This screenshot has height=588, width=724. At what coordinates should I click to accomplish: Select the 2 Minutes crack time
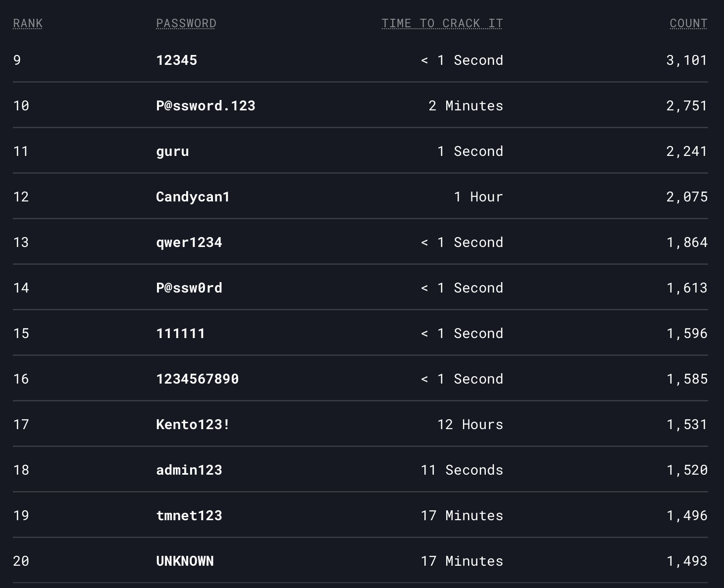point(465,106)
